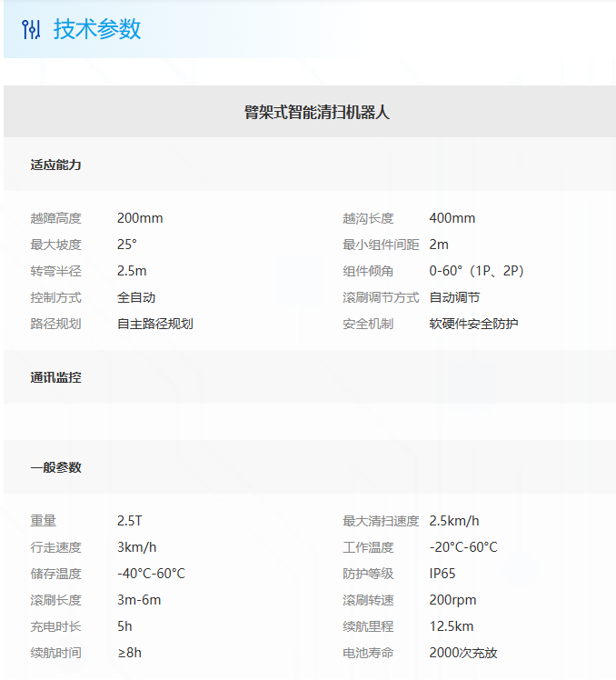Click the sliders icon beside 技术参数
The width and height of the screenshot is (616, 680).
click(x=31, y=29)
